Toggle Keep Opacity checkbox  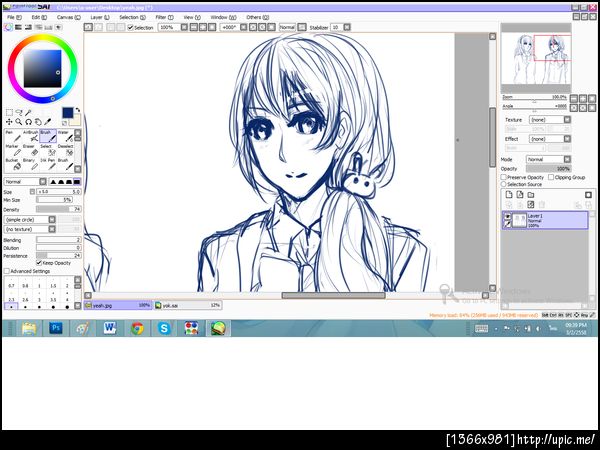click(39, 263)
